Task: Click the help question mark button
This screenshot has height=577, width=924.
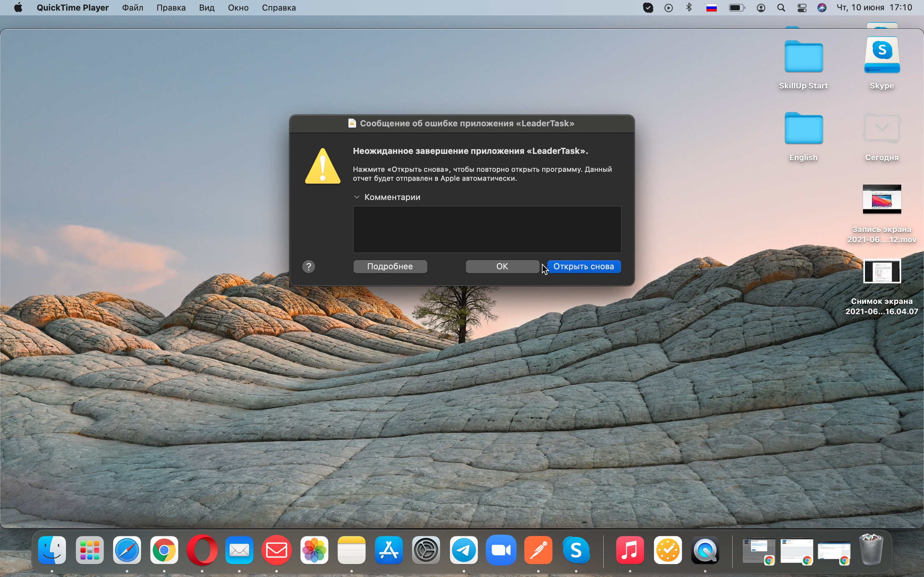Action: (x=309, y=266)
